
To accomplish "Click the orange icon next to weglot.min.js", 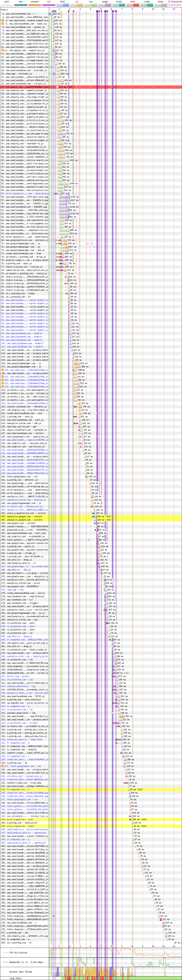I will point(3,50).
